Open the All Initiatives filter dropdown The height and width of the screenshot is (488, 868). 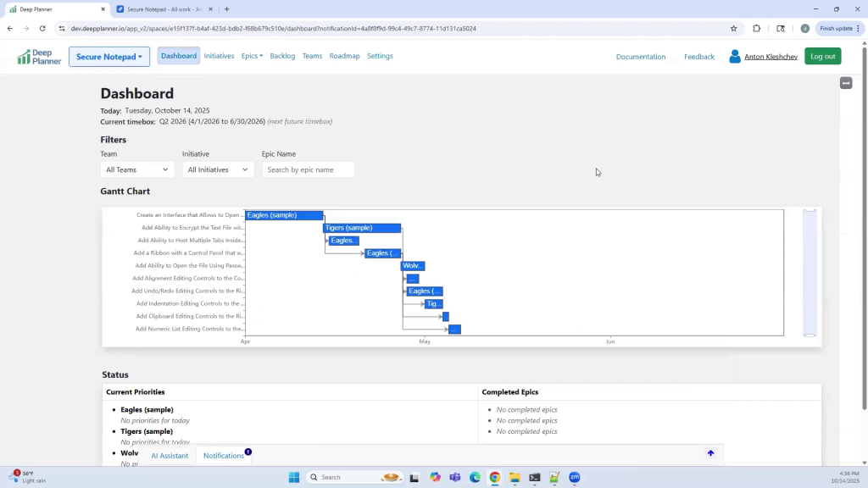[218, 169]
